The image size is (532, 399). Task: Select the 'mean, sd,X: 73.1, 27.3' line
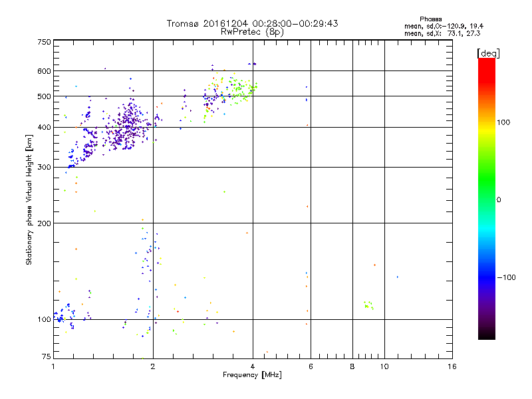coord(442,33)
